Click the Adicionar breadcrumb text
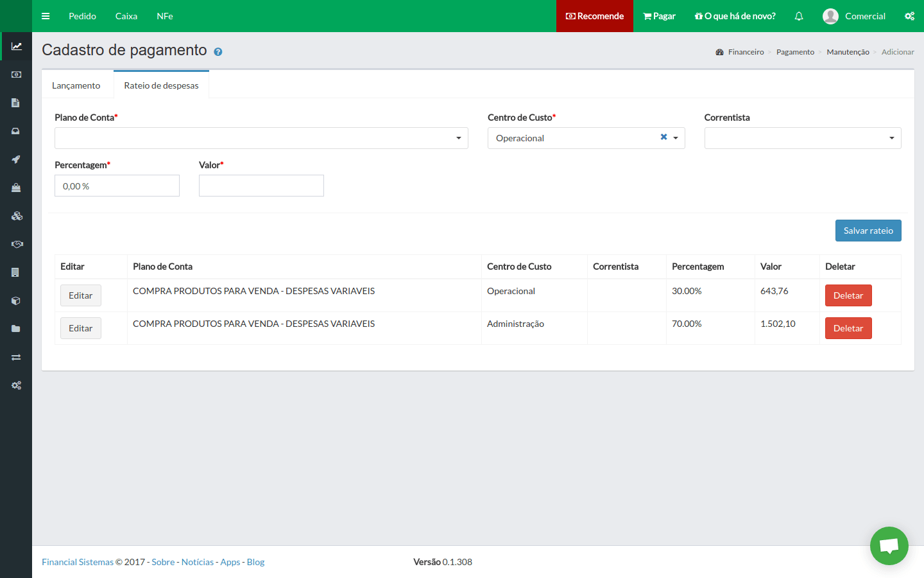The height and width of the screenshot is (578, 924). click(898, 52)
